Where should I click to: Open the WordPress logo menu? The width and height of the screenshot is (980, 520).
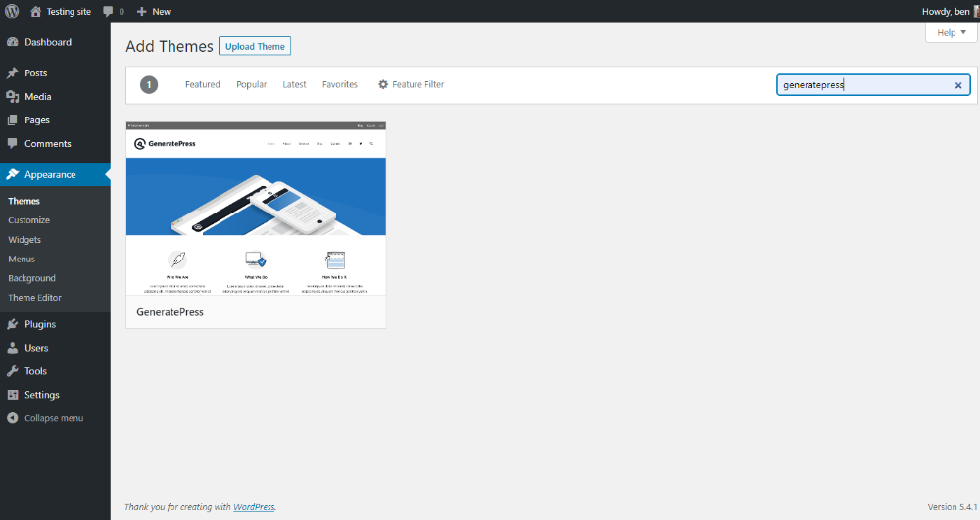pos(12,11)
